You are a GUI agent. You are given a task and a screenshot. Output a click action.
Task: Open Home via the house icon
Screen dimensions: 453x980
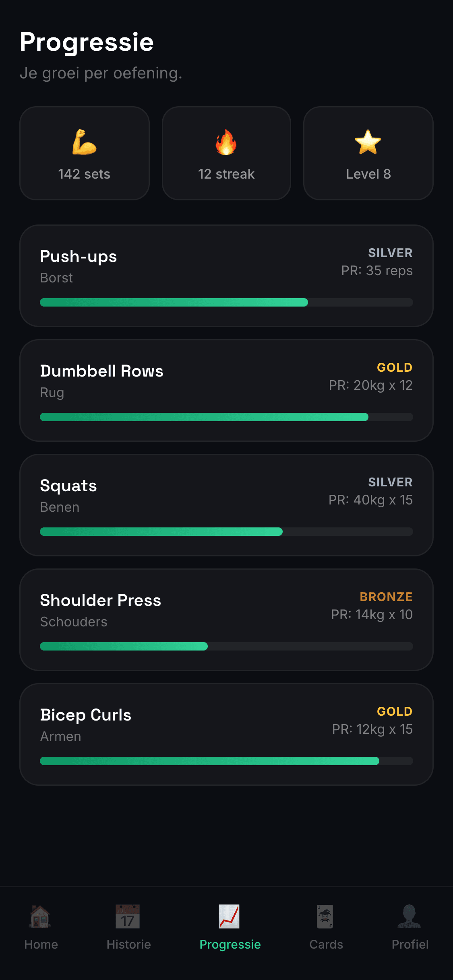(40, 916)
